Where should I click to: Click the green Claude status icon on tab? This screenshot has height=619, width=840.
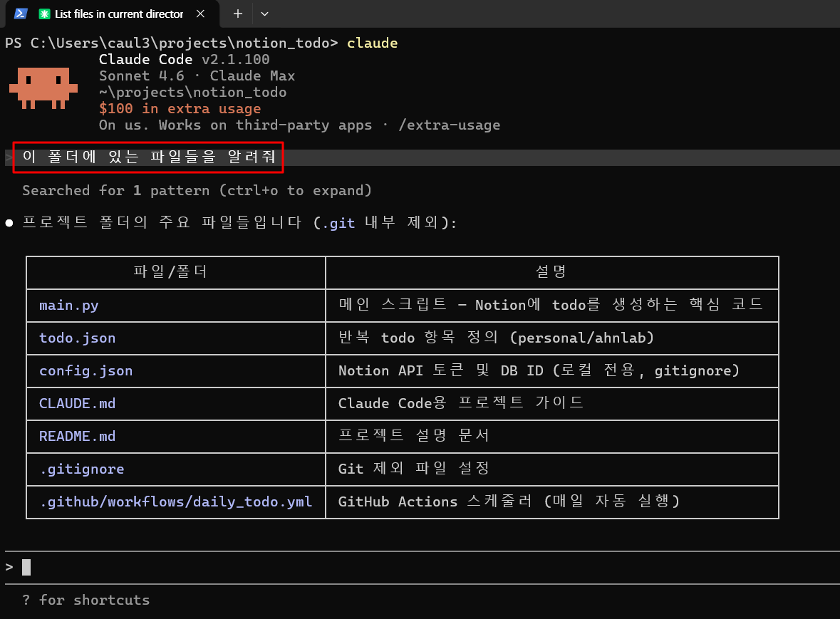44,14
